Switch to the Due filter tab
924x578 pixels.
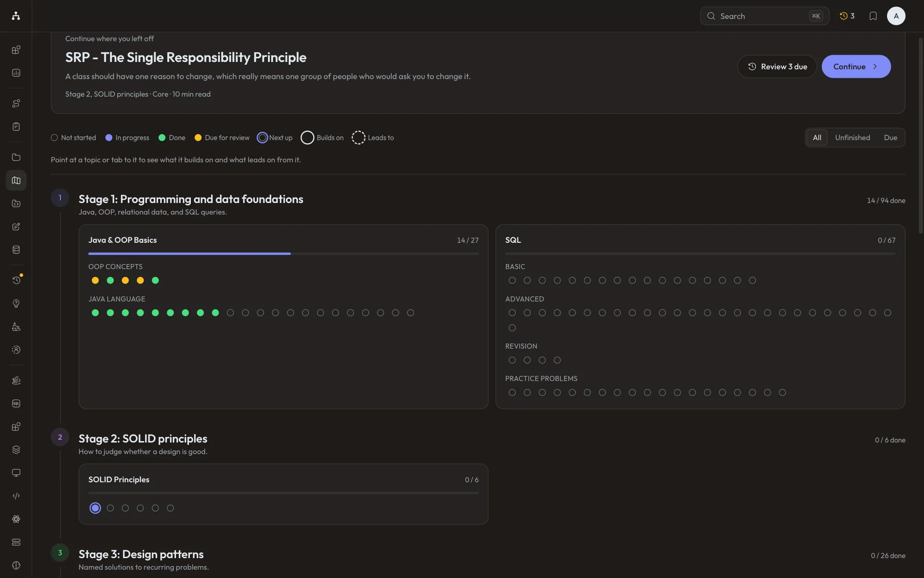(890, 138)
